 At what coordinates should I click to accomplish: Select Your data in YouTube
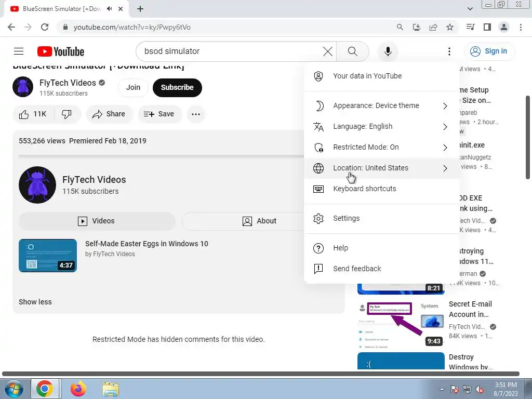point(381,76)
